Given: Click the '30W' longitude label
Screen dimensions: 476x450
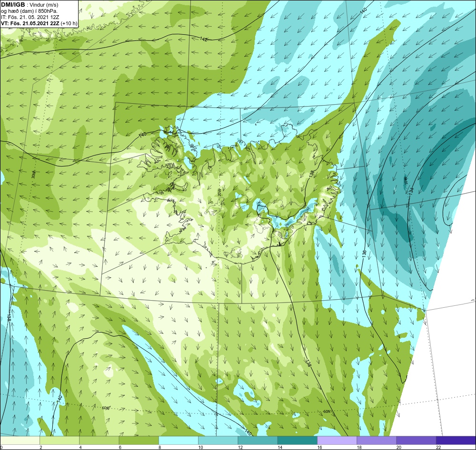Looking at the screenshot, I should click(33, 175).
